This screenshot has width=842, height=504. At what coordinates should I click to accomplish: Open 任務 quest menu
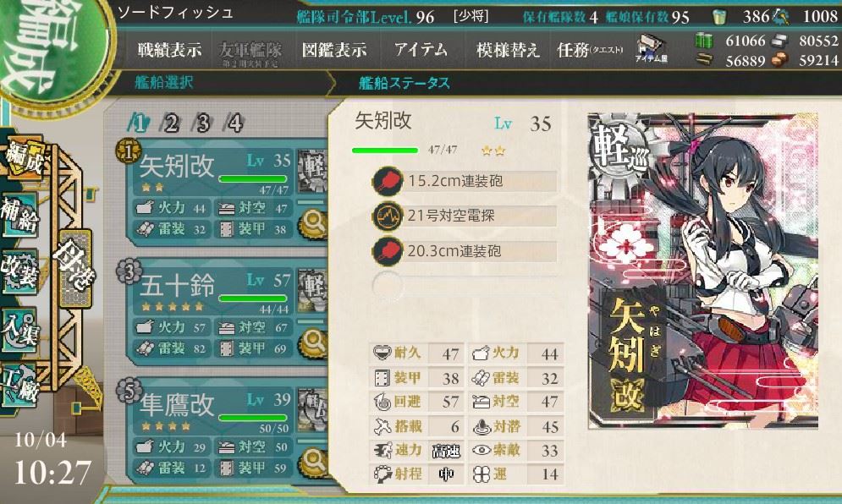coord(590,50)
